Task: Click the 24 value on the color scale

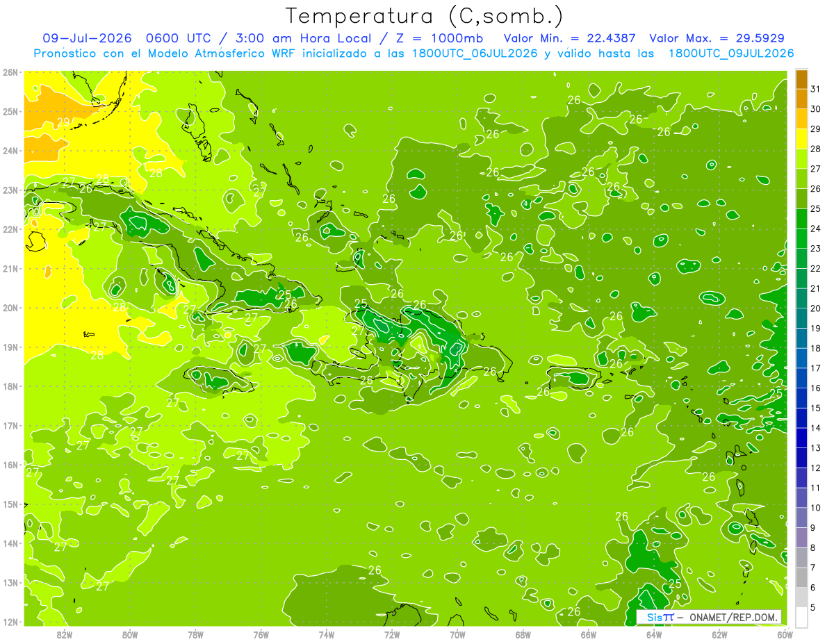Action: [816, 229]
